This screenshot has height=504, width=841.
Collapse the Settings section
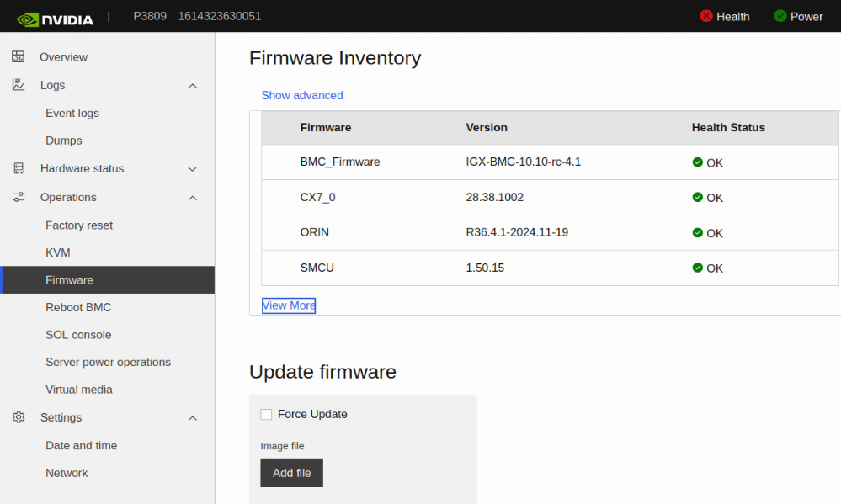tap(192, 417)
